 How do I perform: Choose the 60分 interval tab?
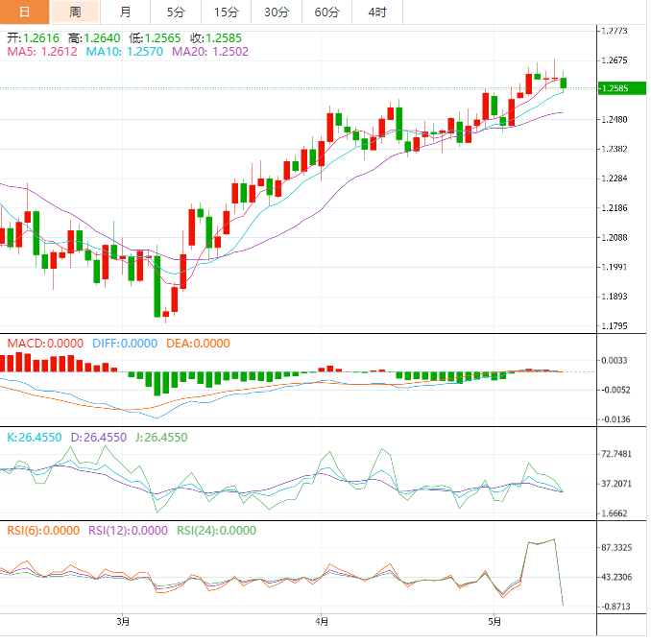coord(326,12)
